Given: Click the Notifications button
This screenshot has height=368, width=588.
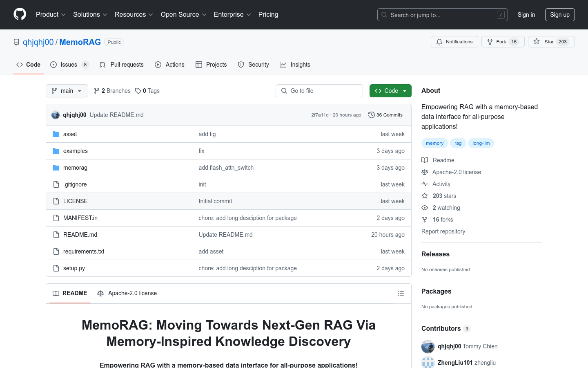Looking at the screenshot, I should click(x=454, y=42).
